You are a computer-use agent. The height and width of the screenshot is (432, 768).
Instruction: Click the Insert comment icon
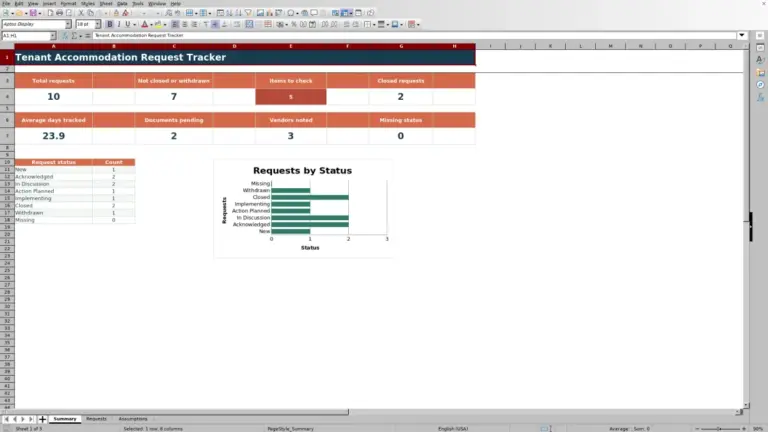(x=314, y=13)
